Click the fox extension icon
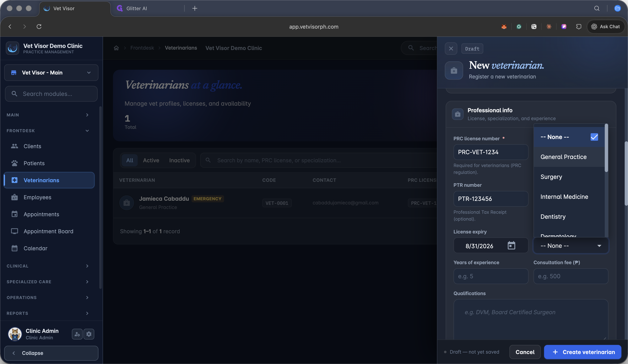 pos(504,27)
